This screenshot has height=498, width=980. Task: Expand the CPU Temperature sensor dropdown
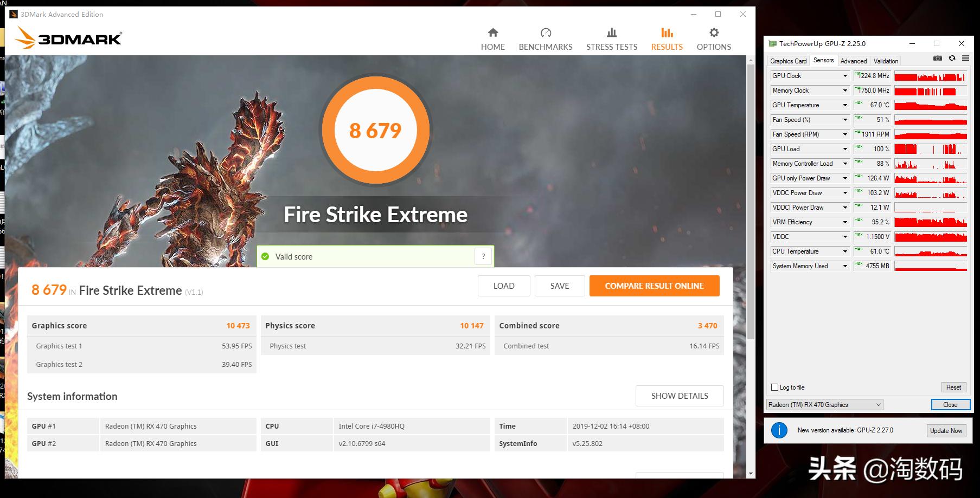coord(845,251)
